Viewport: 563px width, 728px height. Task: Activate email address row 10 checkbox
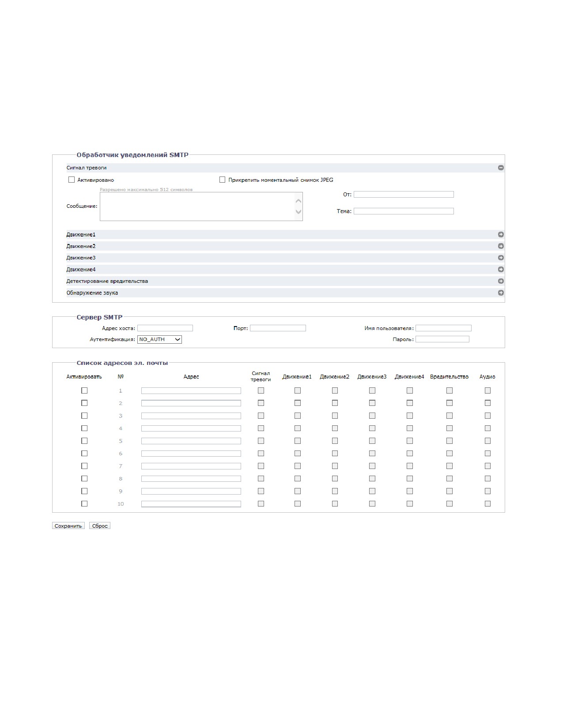tap(84, 503)
